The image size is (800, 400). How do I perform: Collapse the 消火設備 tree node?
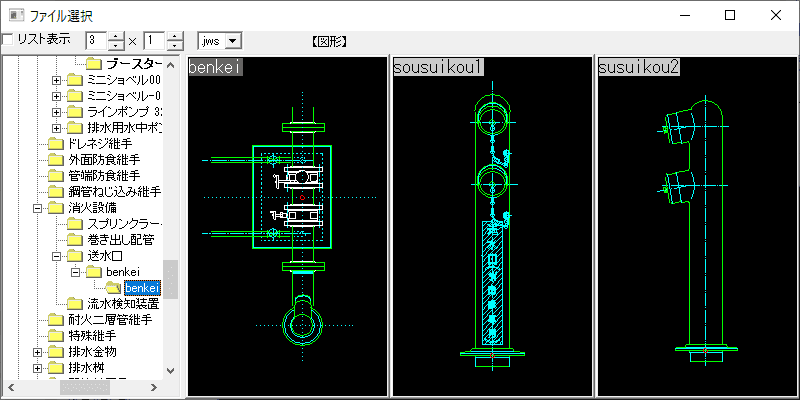pos(36,208)
